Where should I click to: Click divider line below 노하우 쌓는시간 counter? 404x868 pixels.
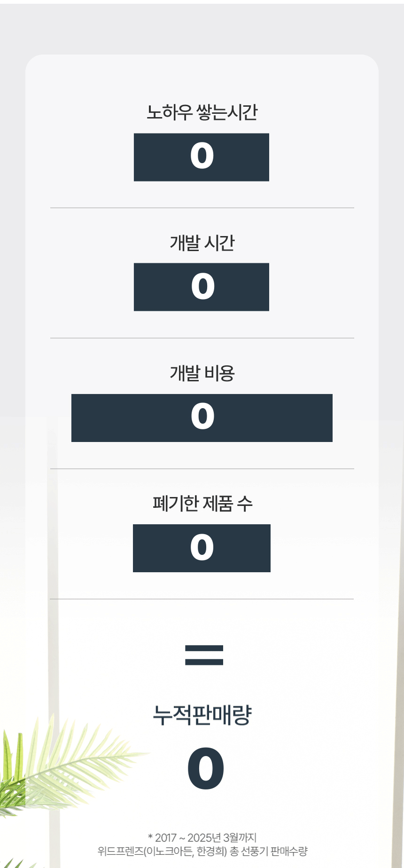(202, 208)
